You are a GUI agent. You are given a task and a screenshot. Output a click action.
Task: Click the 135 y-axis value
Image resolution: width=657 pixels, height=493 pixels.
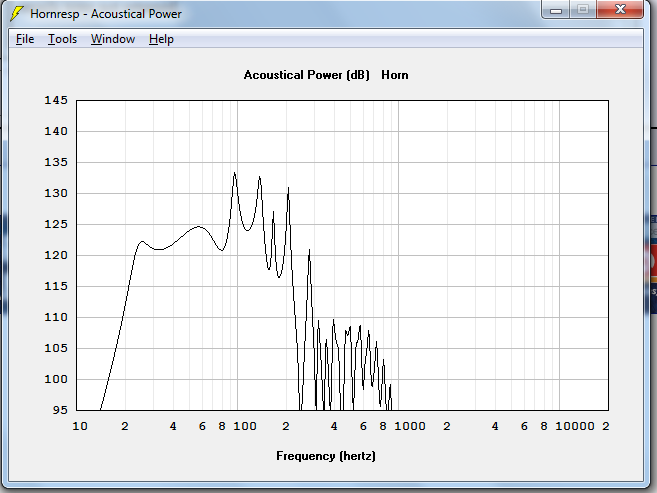[56, 162]
